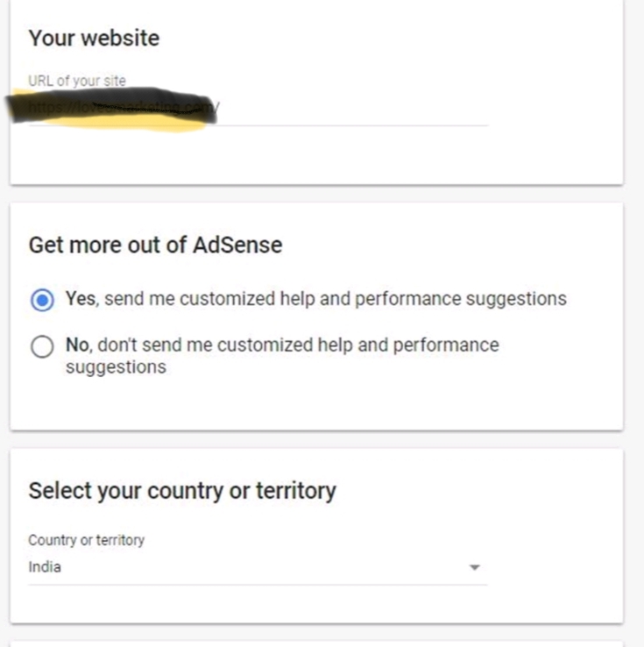
Task: Click the Get more out of AdSense heading
Action: 155,245
